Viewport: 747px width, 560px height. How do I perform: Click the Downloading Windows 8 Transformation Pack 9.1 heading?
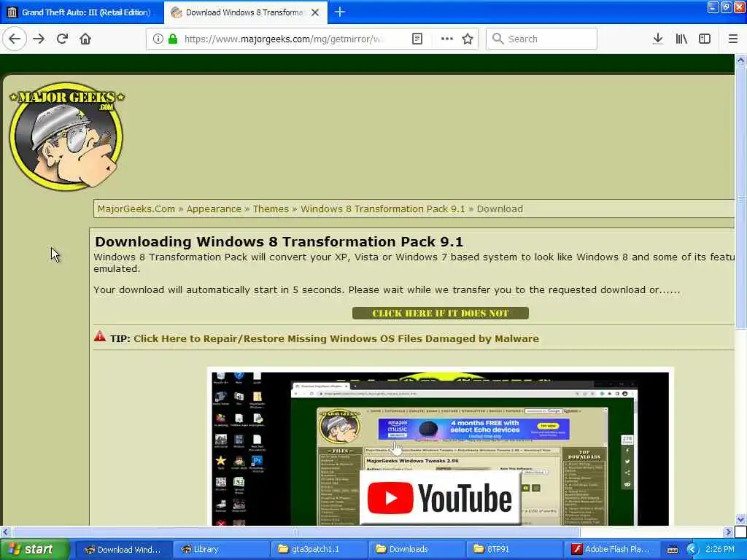[x=279, y=242]
